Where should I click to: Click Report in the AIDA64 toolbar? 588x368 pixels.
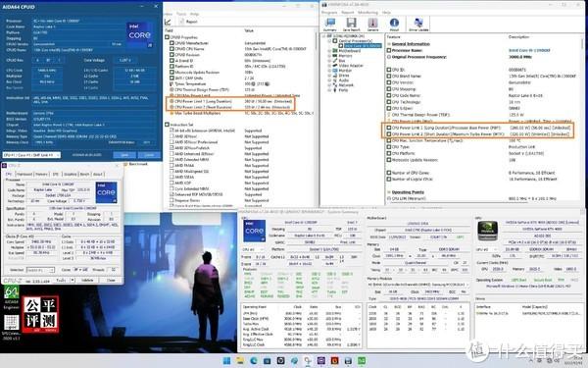(188, 22)
